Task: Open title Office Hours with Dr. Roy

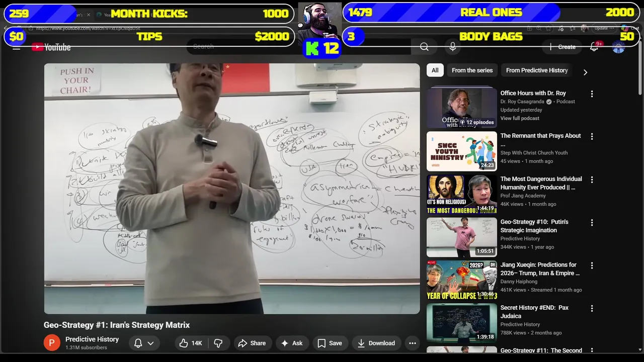Action: [533, 93]
